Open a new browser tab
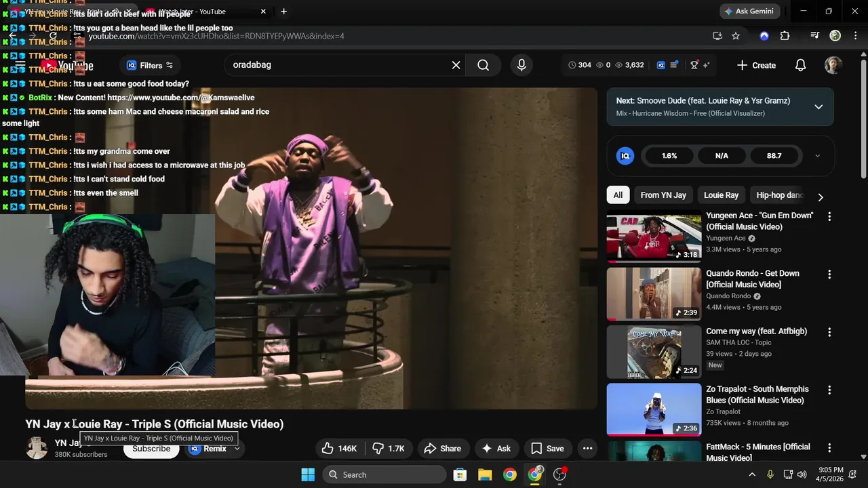 (283, 12)
